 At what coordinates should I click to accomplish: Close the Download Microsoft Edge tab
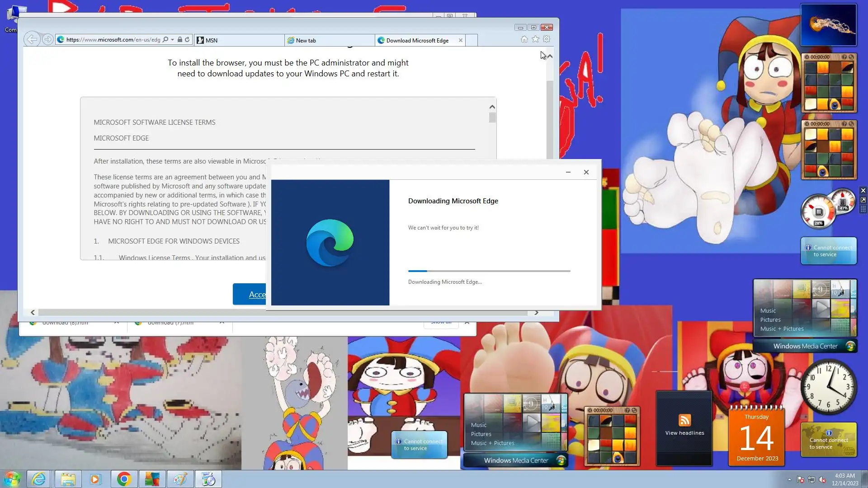click(x=461, y=40)
